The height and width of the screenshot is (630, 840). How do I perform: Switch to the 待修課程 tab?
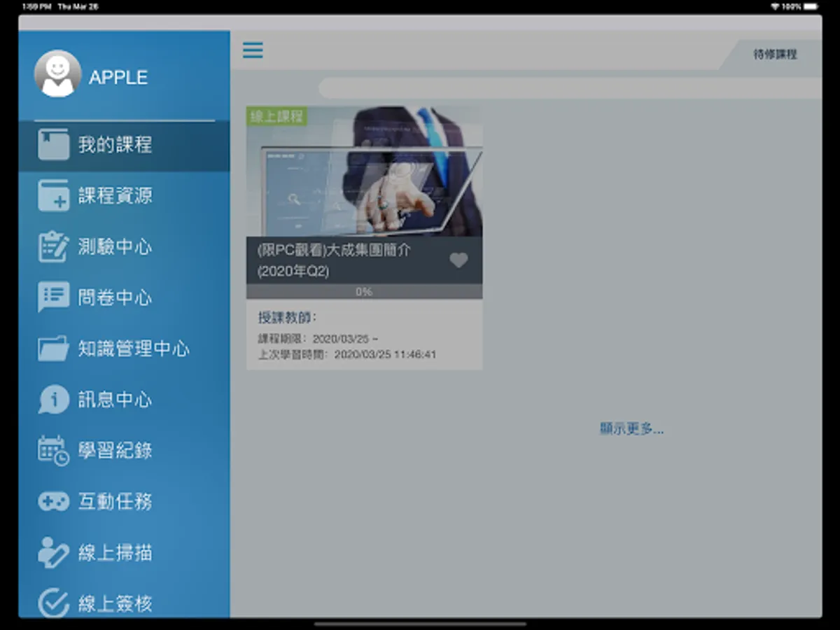click(774, 55)
